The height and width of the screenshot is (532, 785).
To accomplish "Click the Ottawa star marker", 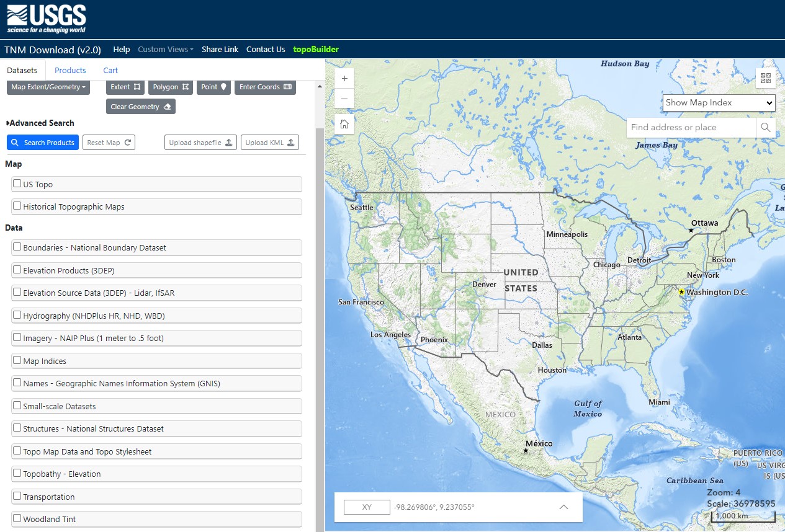I will [x=691, y=230].
